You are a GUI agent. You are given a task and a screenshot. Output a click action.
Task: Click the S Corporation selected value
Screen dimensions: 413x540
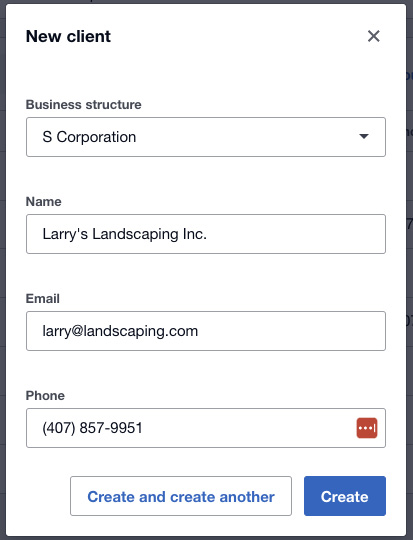89,137
